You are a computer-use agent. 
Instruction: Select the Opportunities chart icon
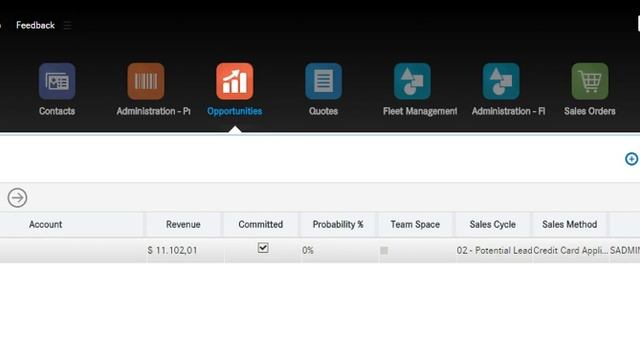(x=235, y=81)
